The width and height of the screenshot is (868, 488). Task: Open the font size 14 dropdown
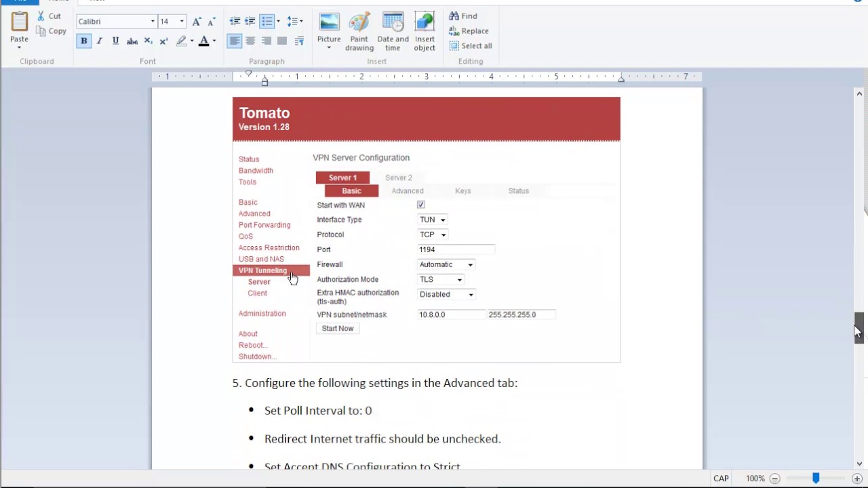[182, 22]
